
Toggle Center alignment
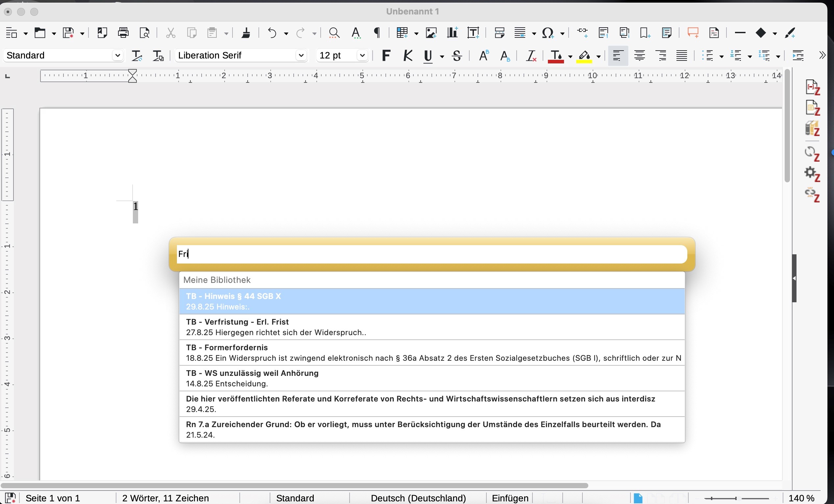tap(639, 56)
